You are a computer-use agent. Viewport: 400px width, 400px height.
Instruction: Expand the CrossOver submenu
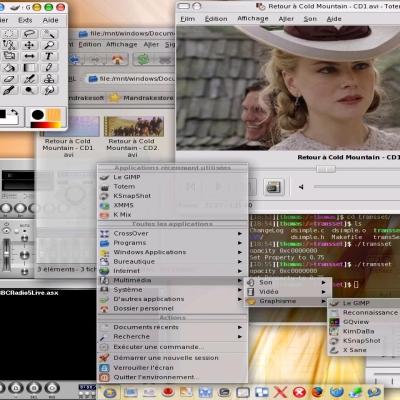point(172,234)
